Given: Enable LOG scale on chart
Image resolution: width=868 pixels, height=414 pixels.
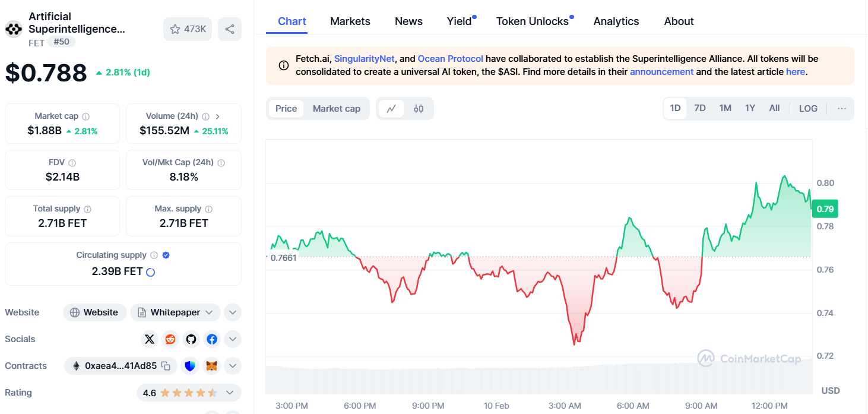Looking at the screenshot, I should pyautogui.click(x=808, y=109).
